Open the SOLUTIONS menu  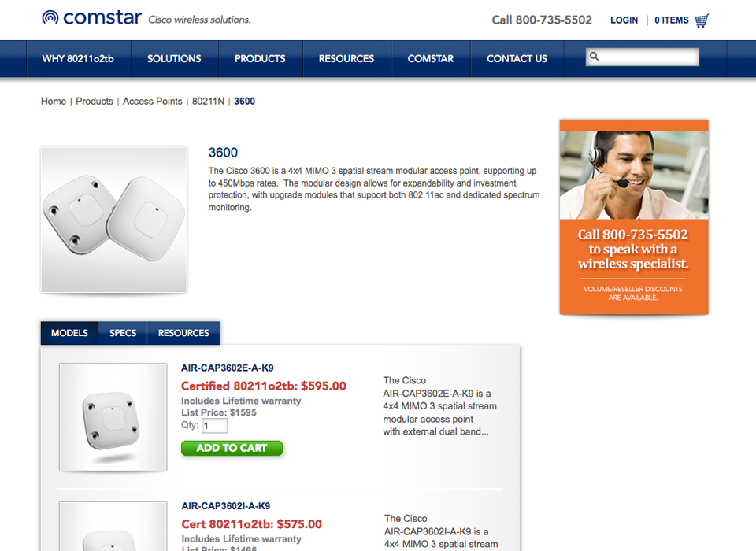coord(174,59)
